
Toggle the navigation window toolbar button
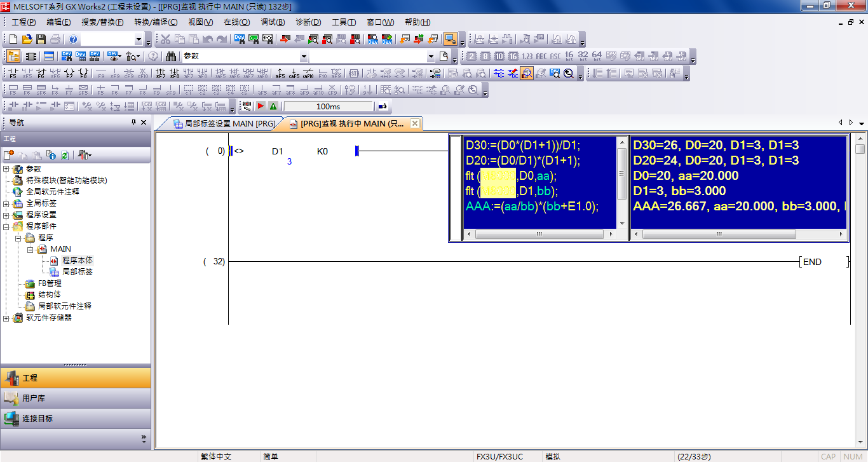(13, 57)
